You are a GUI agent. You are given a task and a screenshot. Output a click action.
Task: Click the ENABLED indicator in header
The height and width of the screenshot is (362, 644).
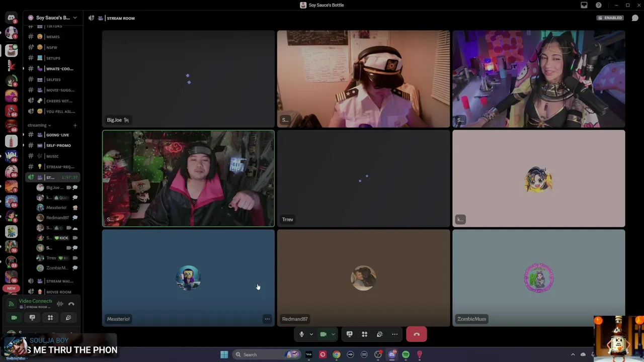(610, 18)
